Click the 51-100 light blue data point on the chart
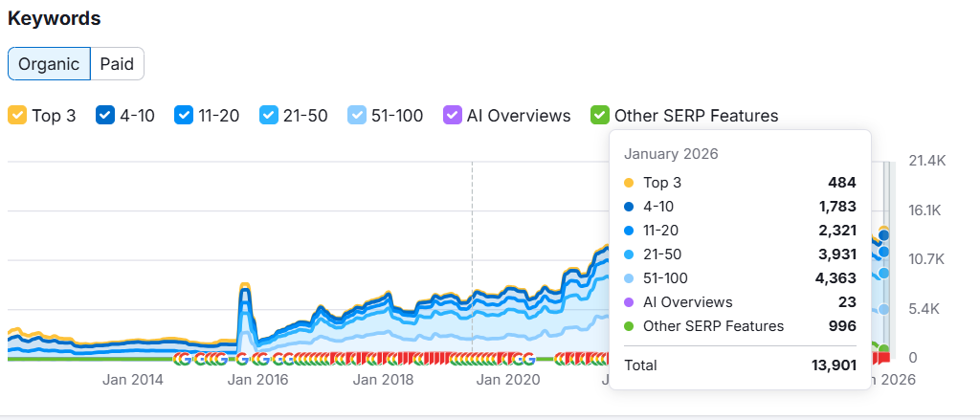The height and width of the screenshot is (420, 980). pyautogui.click(x=885, y=309)
